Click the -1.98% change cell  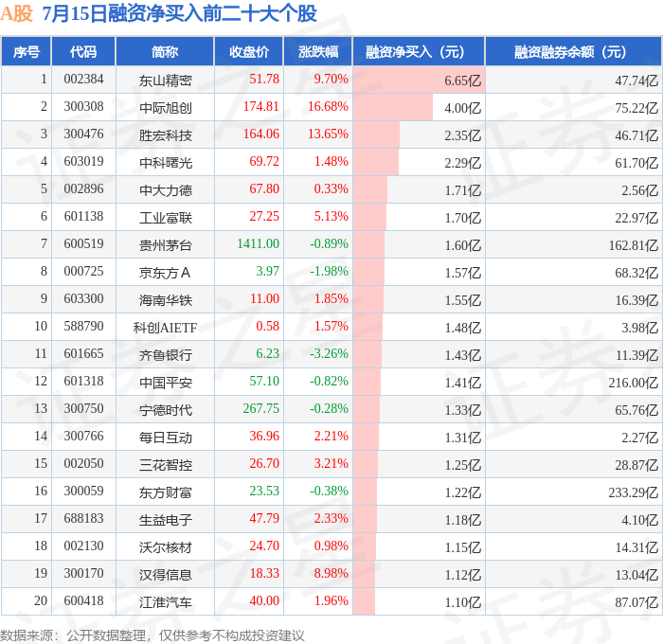pos(329,272)
